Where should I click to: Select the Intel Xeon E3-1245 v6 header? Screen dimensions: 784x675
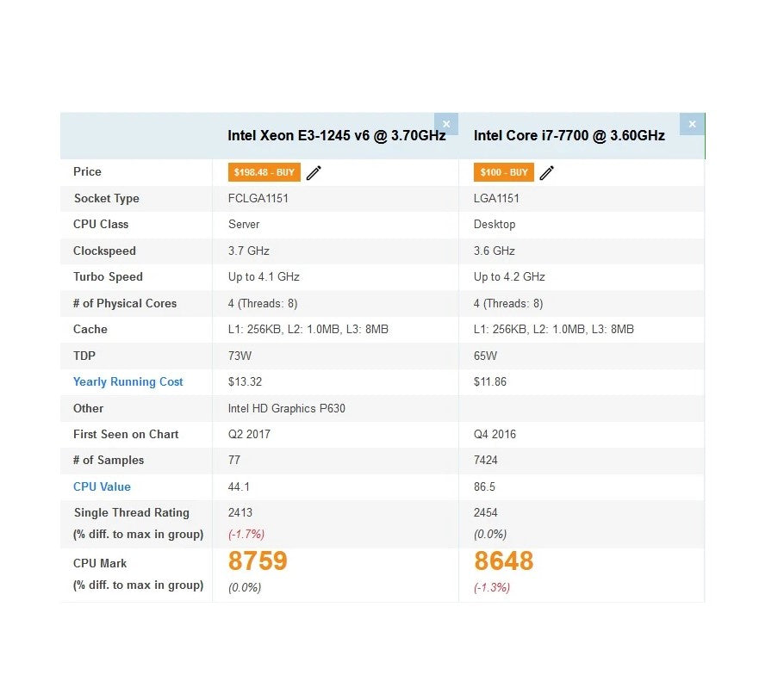pos(337,136)
